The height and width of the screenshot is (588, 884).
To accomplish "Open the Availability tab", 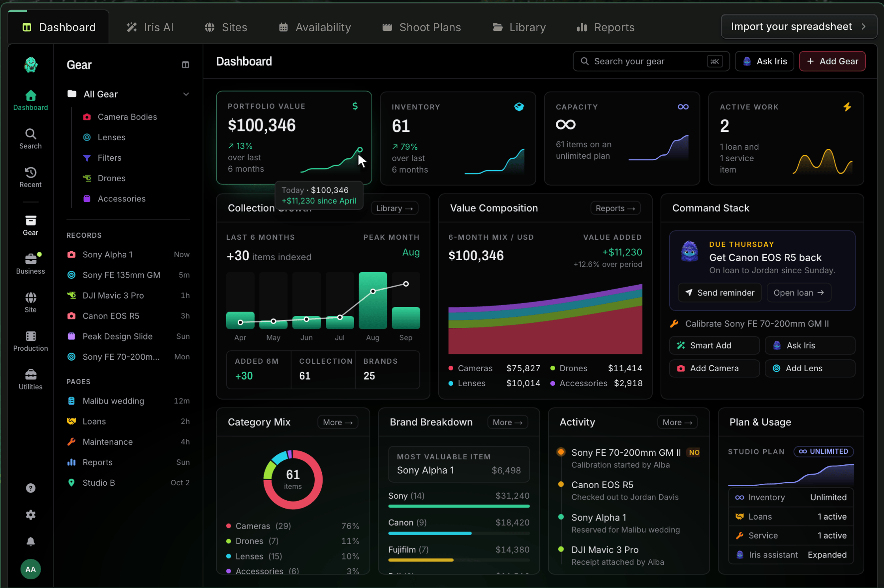I will [x=315, y=27].
